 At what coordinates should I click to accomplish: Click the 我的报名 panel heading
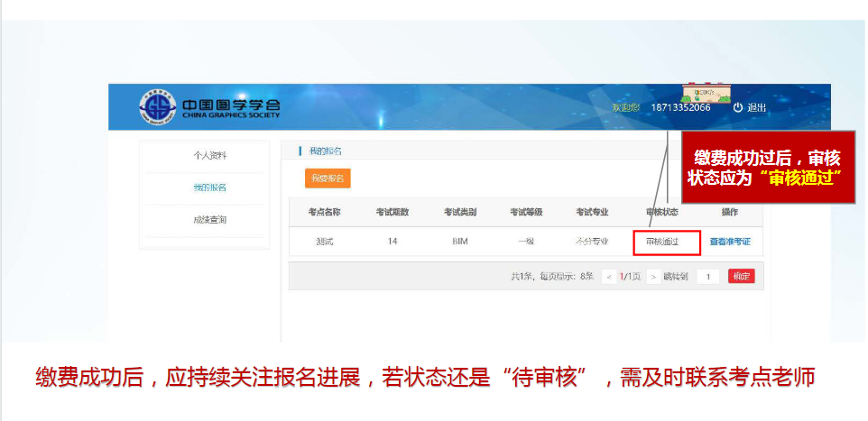coord(326,151)
